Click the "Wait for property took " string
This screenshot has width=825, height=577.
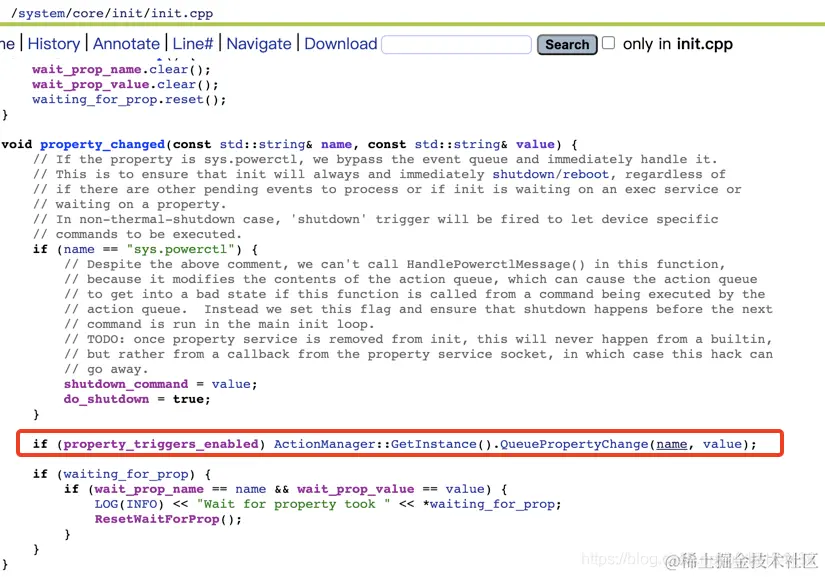point(293,504)
